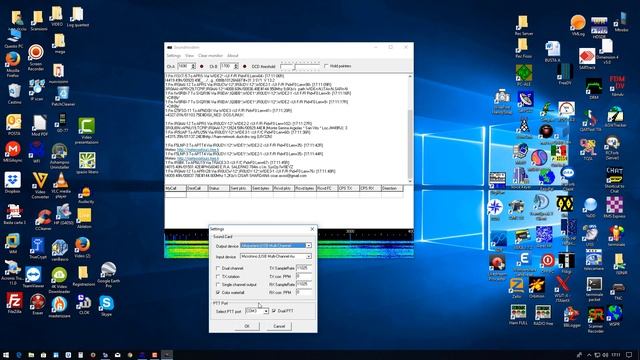Click Status column header
640x360 pixels.
pyautogui.click(x=219, y=188)
